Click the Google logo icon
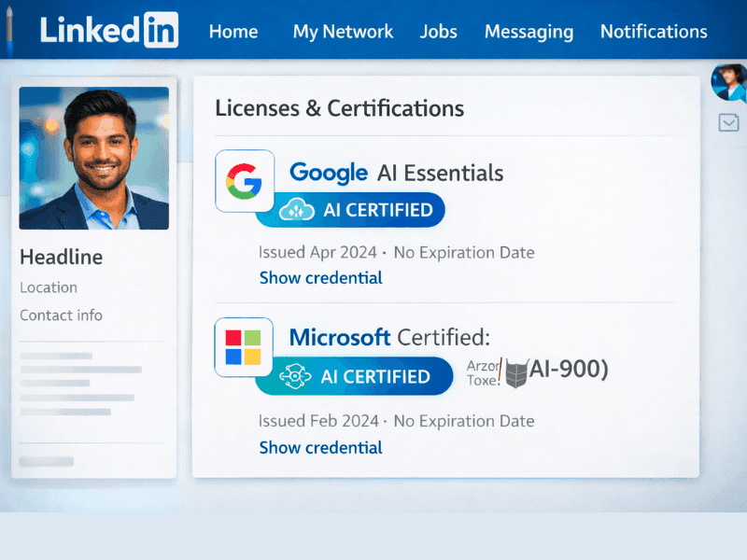This screenshot has width=747, height=560. click(x=245, y=181)
